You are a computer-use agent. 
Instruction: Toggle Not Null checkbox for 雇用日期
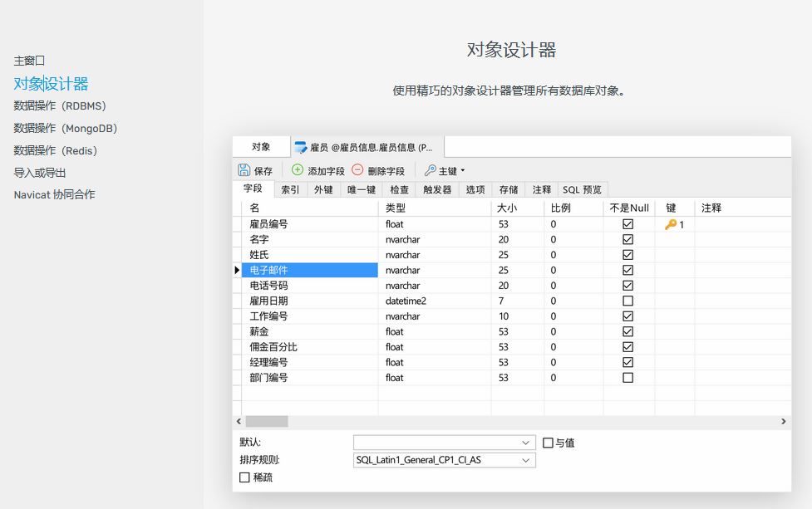[627, 301]
